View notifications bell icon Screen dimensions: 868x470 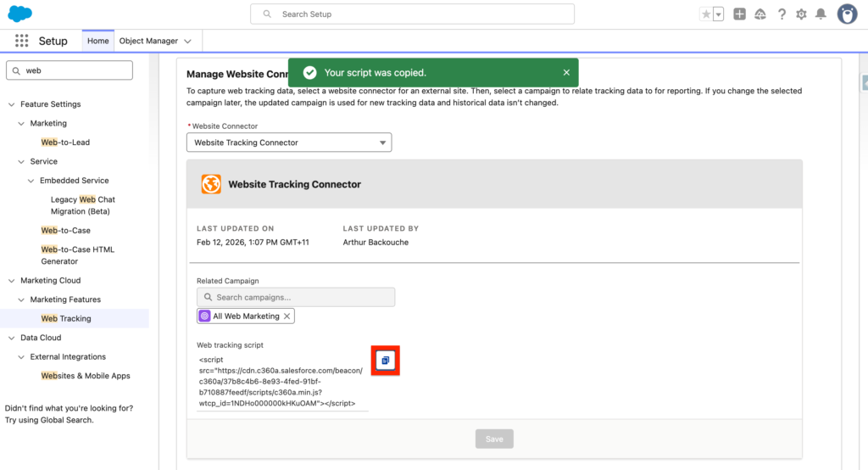click(821, 14)
